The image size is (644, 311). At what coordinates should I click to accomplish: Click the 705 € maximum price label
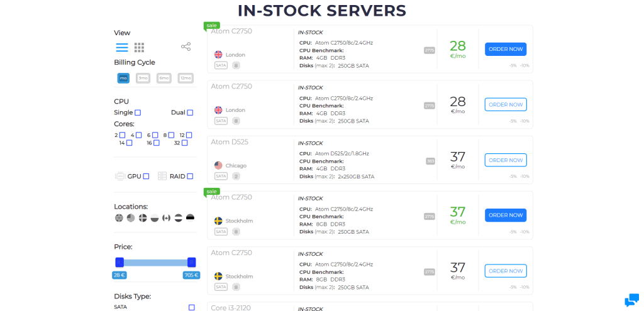pos(191,275)
